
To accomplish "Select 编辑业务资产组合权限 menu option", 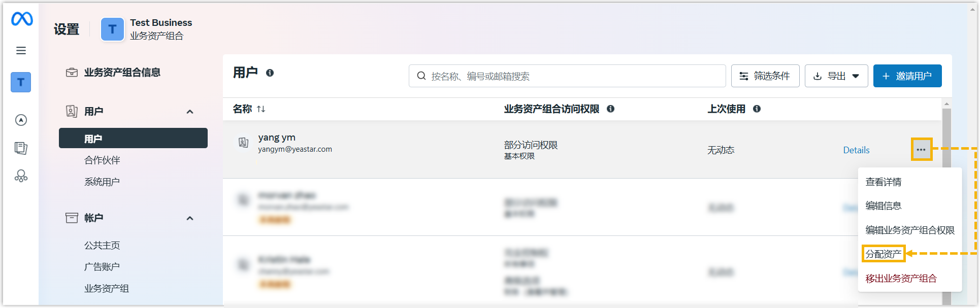I will (909, 230).
